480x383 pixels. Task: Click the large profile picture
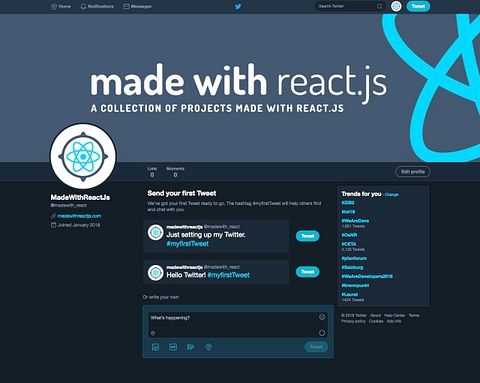(83, 156)
